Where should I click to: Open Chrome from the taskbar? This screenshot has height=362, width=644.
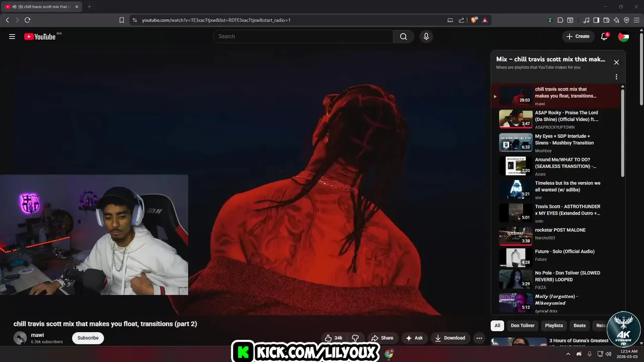(x=389, y=354)
